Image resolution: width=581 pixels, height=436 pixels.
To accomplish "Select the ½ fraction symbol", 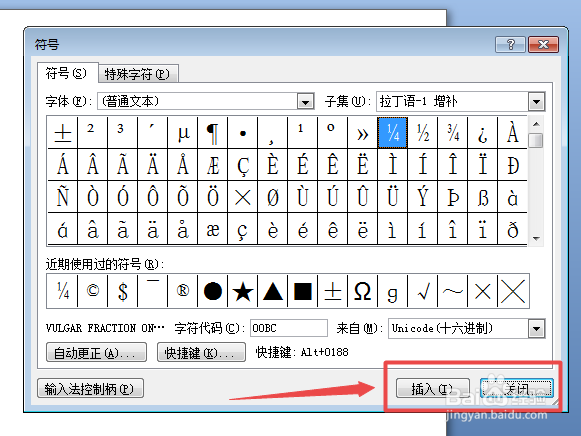I will [x=423, y=133].
